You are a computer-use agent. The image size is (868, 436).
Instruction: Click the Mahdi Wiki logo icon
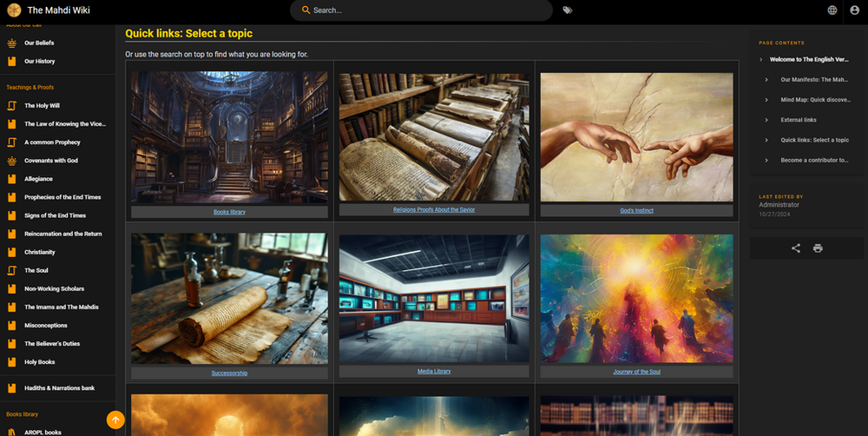14,10
